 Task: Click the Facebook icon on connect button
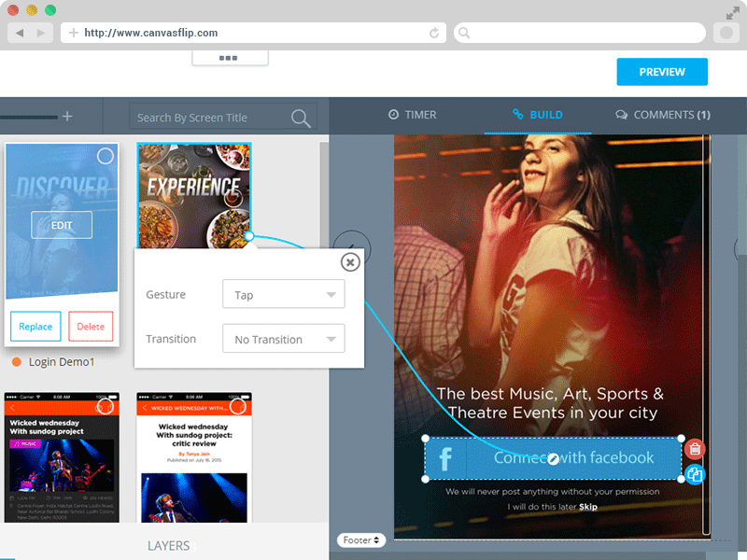point(444,458)
